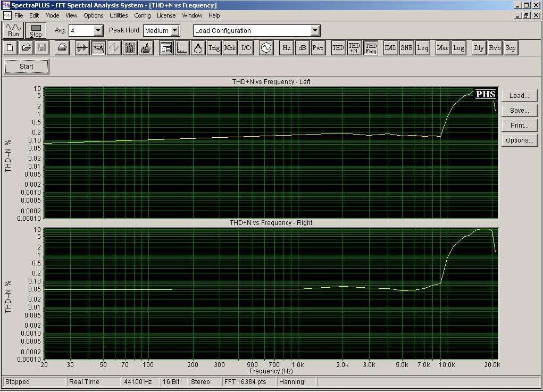The image size is (543, 392).
Task: Click the Mrk markers toolbar button
Action: (x=230, y=48)
